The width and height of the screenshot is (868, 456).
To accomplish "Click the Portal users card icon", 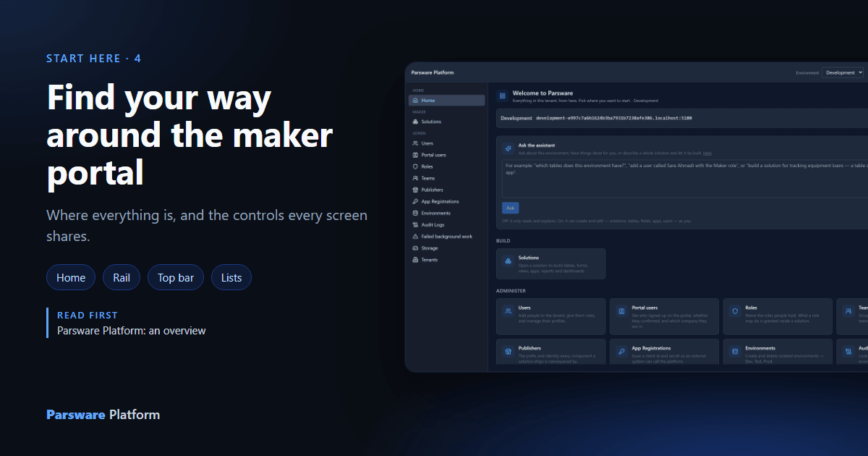I will click(621, 311).
